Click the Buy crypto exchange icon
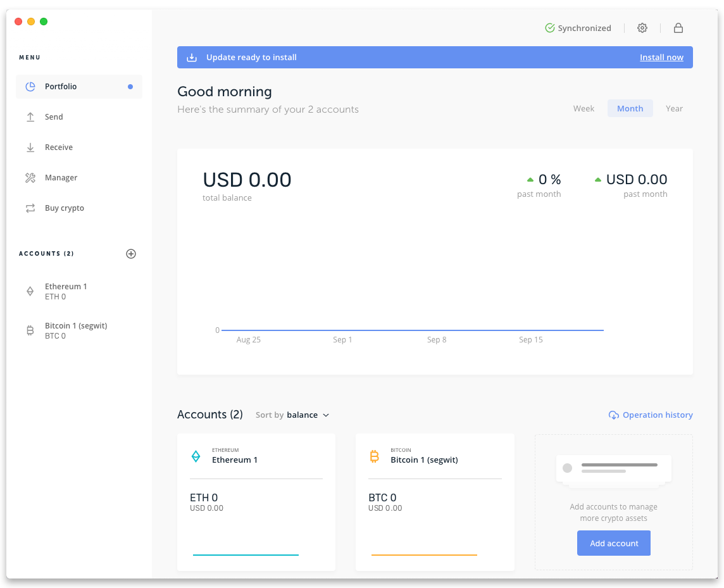 (30, 208)
